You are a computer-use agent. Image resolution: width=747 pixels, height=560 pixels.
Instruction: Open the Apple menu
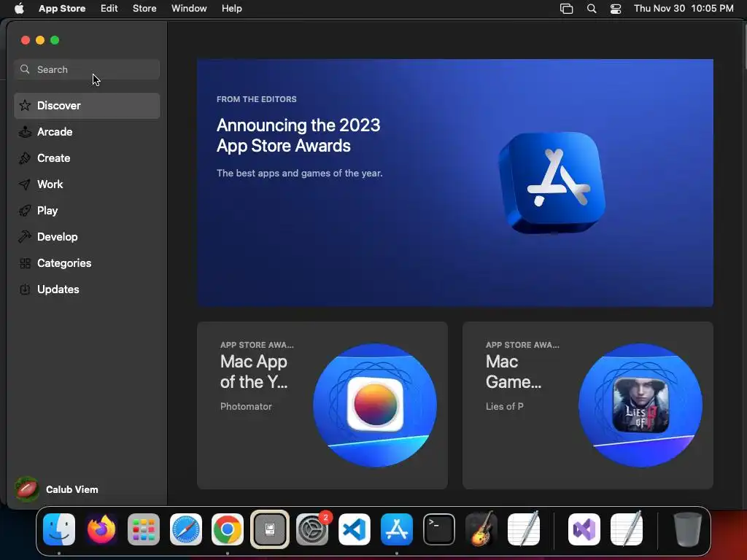[19, 8]
